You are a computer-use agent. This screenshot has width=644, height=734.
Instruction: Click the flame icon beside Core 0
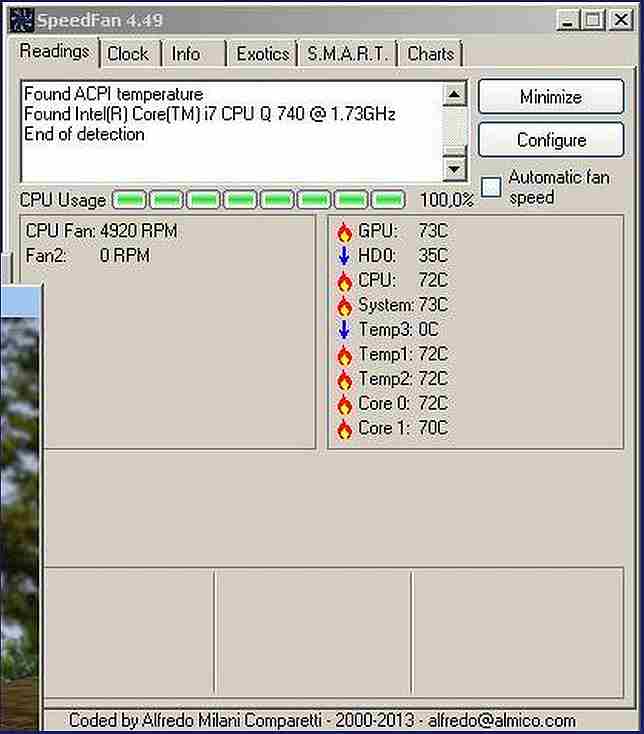344,404
